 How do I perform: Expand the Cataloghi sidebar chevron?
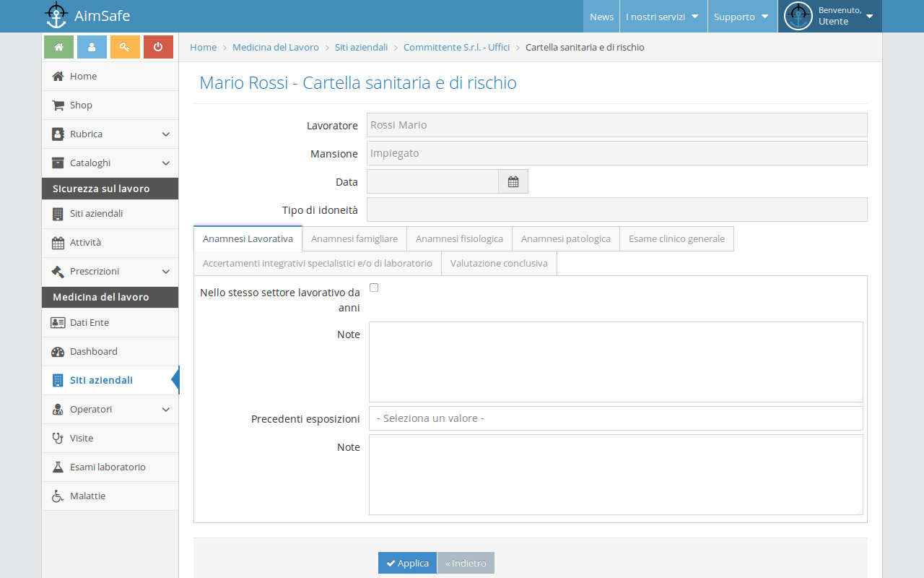[166, 163]
